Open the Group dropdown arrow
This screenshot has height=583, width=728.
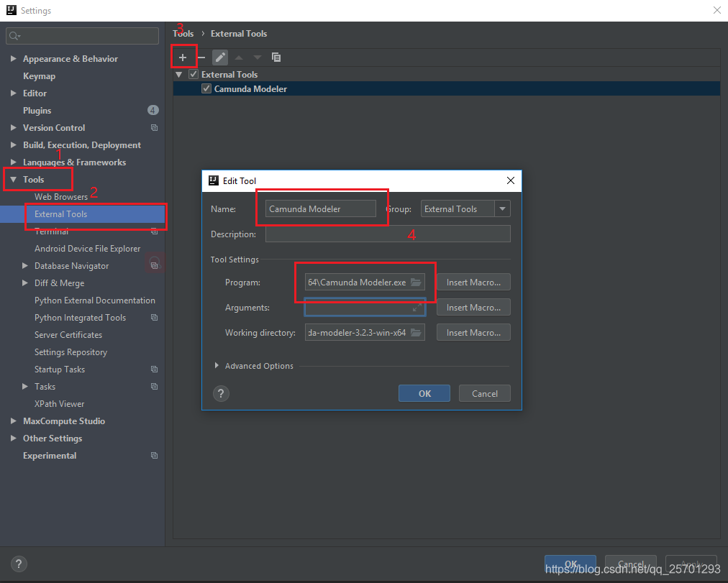[502, 208]
